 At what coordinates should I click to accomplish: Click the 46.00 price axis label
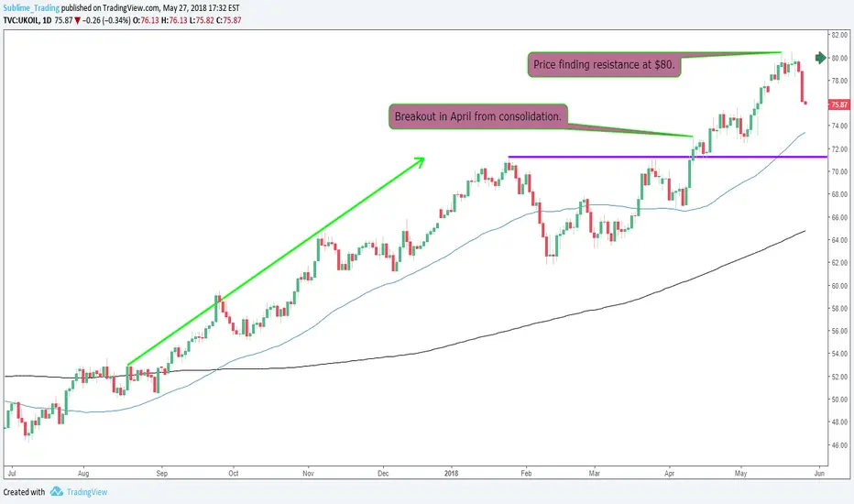coord(839,445)
